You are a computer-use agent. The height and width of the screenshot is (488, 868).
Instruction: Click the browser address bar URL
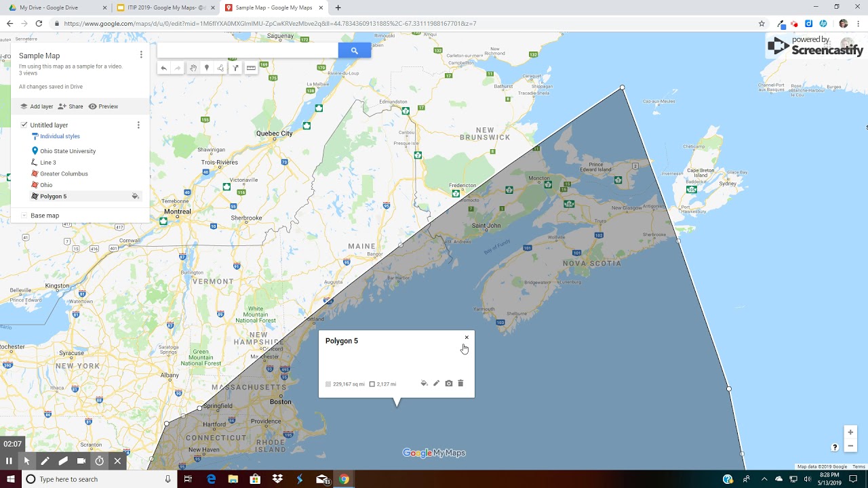coord(270,24)
